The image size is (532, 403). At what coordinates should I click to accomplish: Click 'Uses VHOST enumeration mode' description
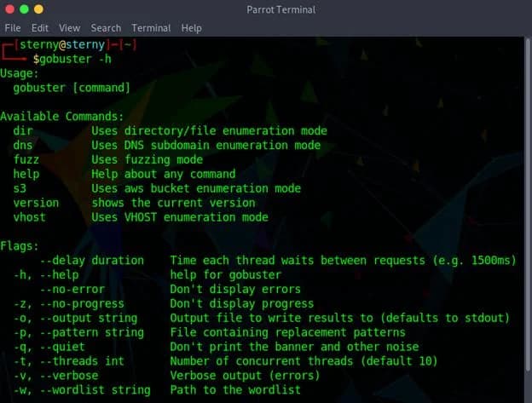click(180, 217)
